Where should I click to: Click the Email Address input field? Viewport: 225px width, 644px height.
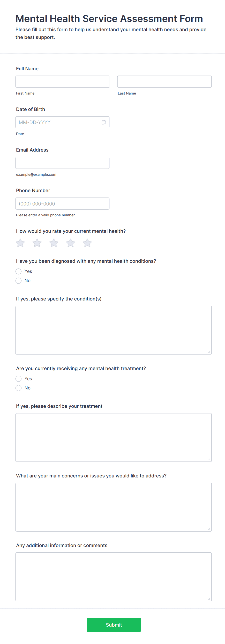pos(63,163)
